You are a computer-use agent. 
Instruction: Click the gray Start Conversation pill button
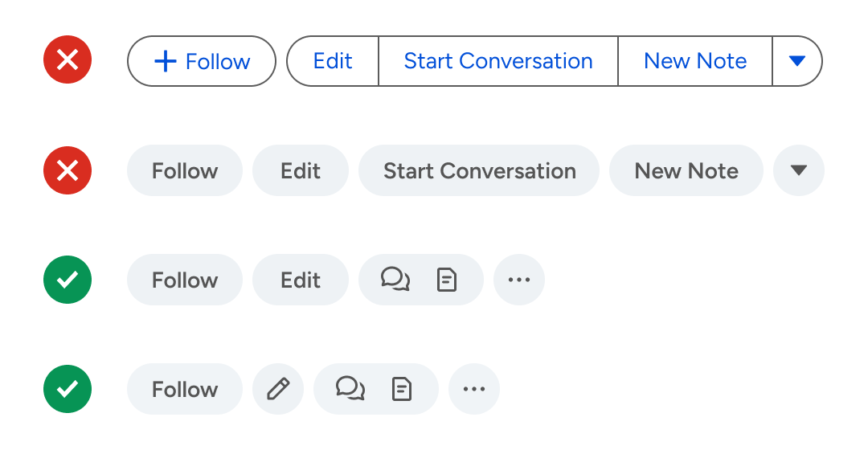[479, 170]
